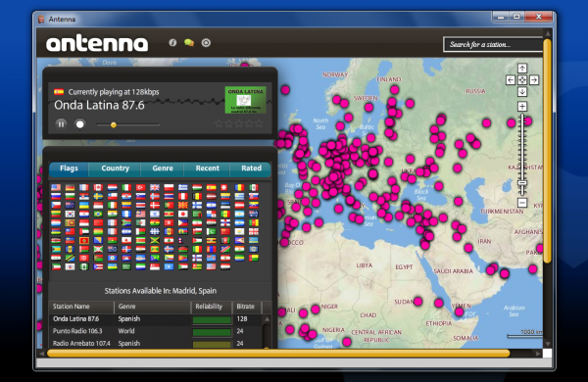Screen dimensions: 588x382
Task: Sort by Station Name column
Action: [81, 307]
